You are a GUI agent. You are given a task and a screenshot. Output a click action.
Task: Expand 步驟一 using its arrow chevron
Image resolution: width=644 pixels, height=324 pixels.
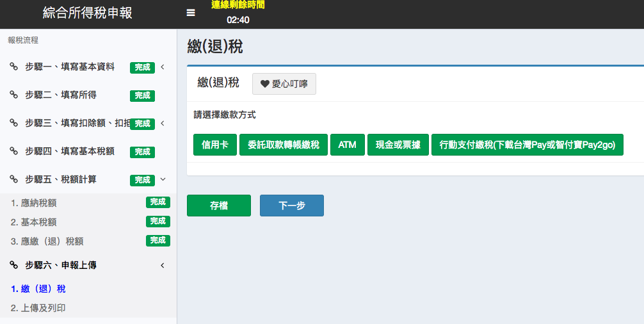point(163,67)
